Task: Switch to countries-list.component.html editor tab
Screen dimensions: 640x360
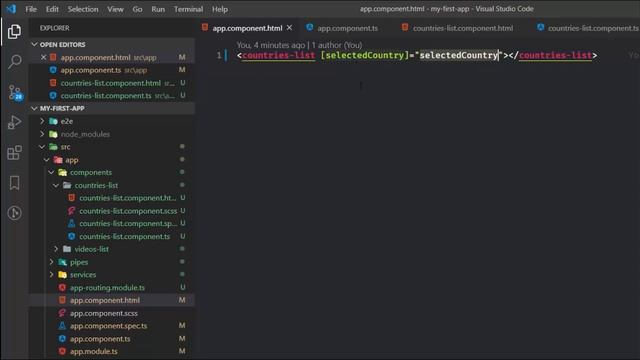Action: coord(462,28)
